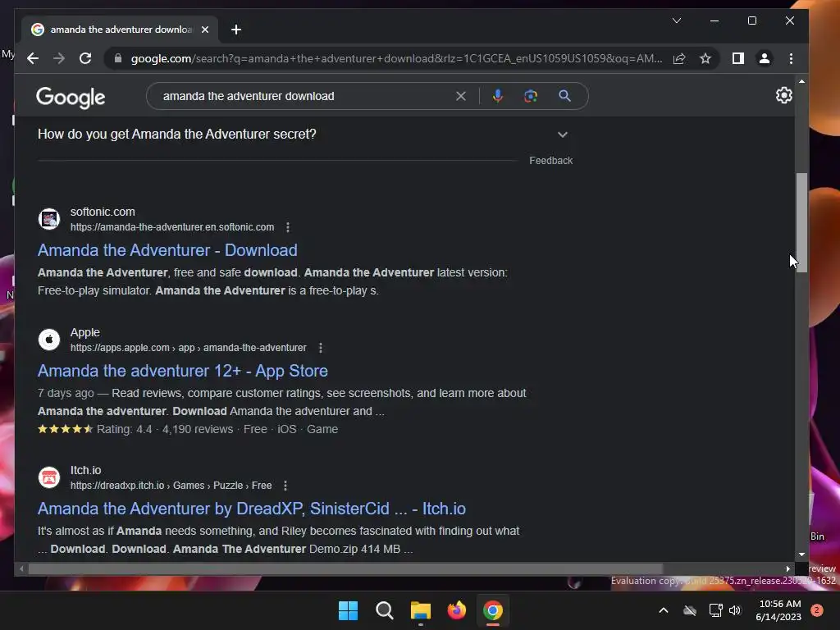Open Amanda the Adventurer - Download link

tap(167, 250)
